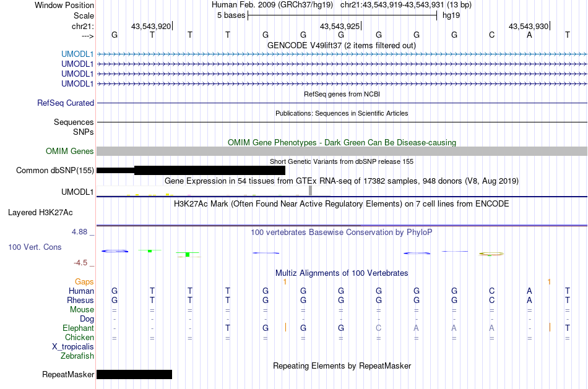The width and height of the screenshot is (588, 389).
Task: Click '100 vertebrates Basewise Conservation by PhyloP' title
Action: coord(342,233)
